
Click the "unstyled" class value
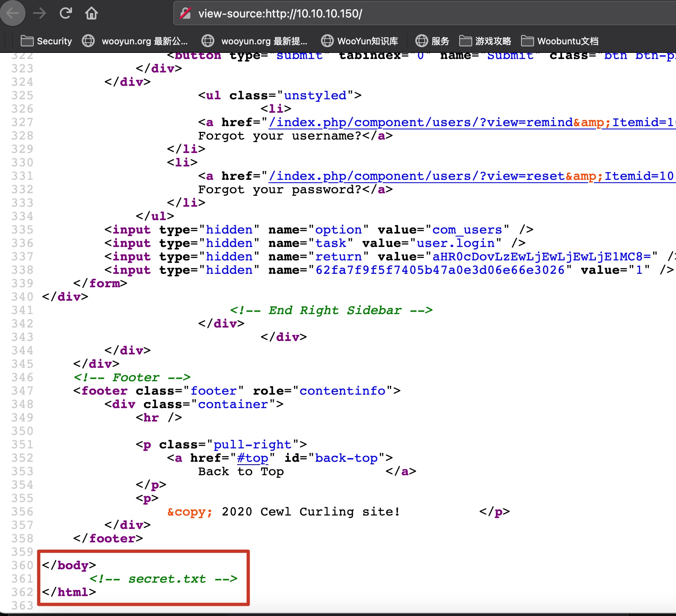[315, 96]
